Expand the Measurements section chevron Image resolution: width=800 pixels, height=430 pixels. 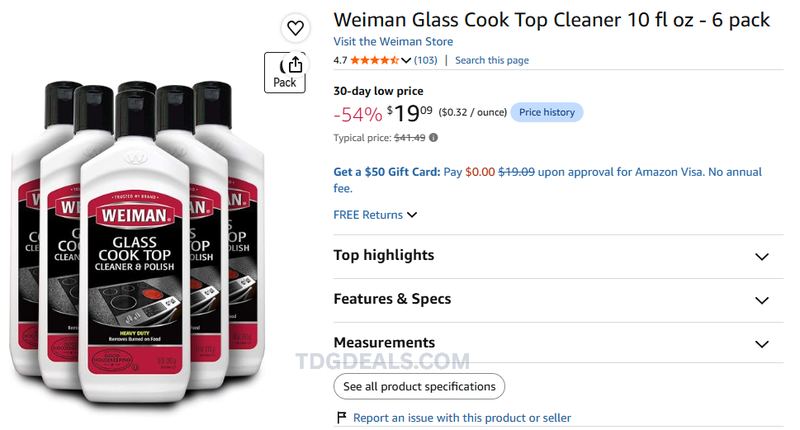tap(762, 344)
